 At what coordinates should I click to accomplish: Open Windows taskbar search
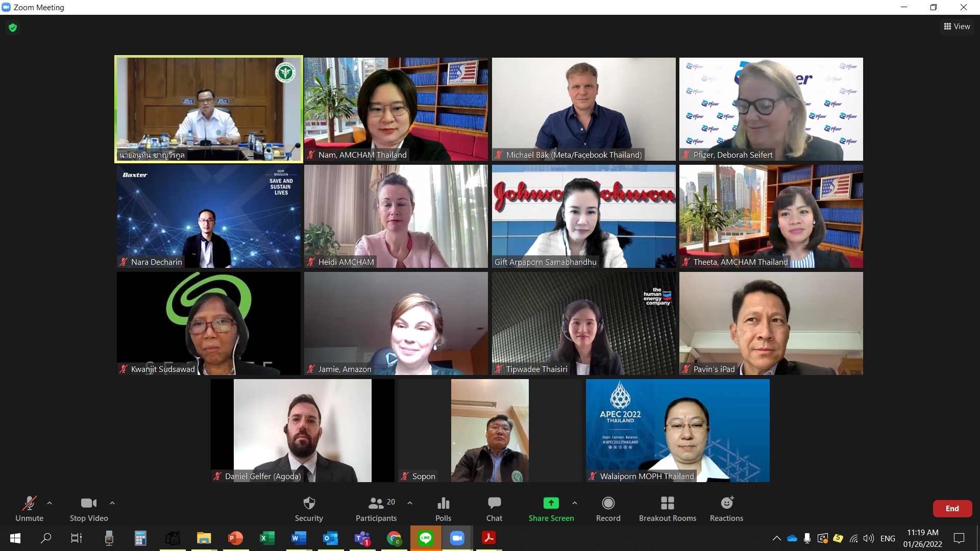tap(46, 538)
